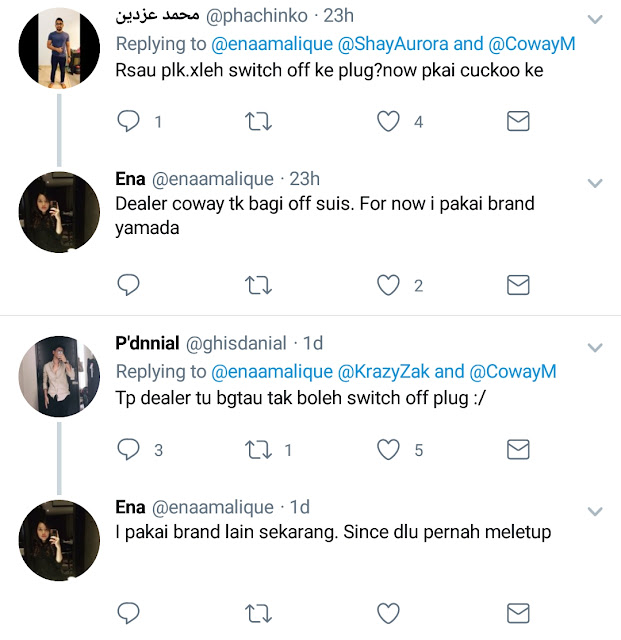Like @phachinko's tweet with 4 likes
The image size is (621, 640).
coord(388,121)
